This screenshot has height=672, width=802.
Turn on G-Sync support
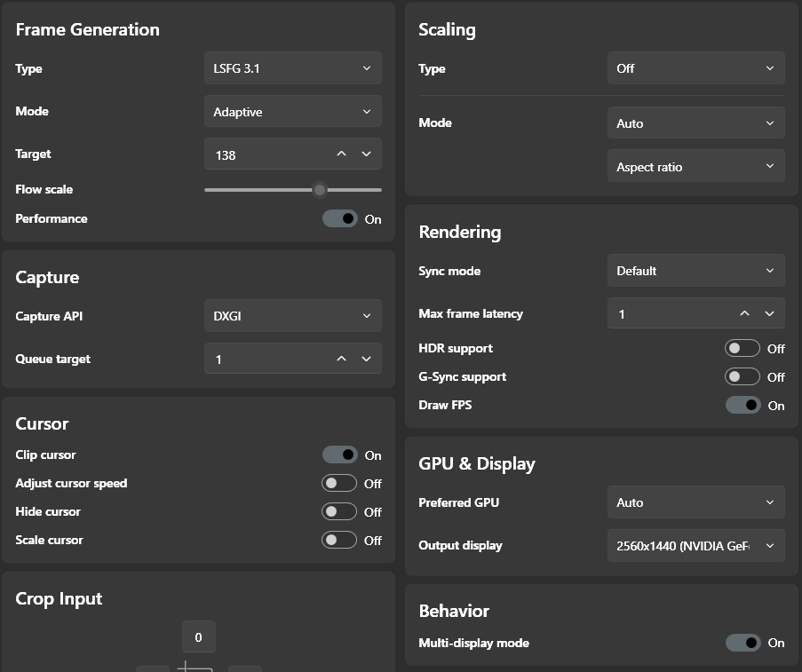742,377
